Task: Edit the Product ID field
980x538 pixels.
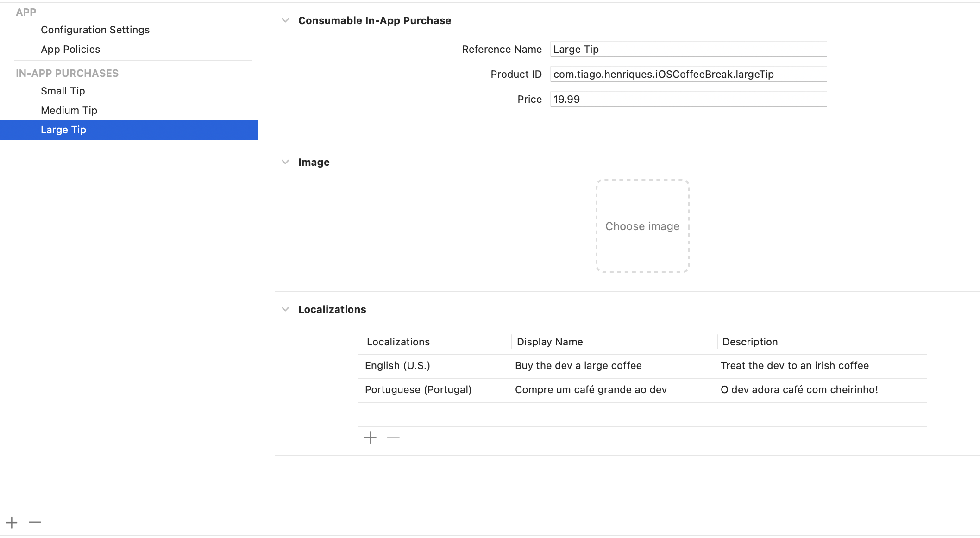Action: pos(688,74)
